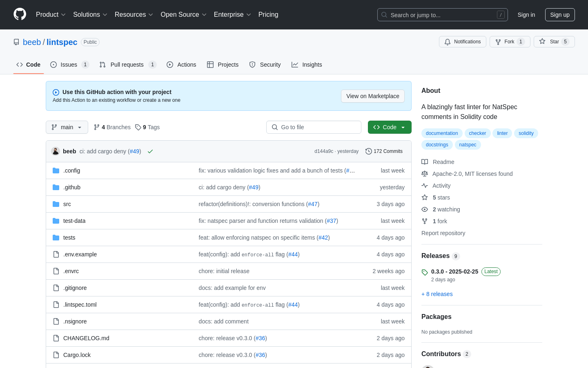Select the Code tab
Viewport: 588px width, 368px height.
pos(29,65)
